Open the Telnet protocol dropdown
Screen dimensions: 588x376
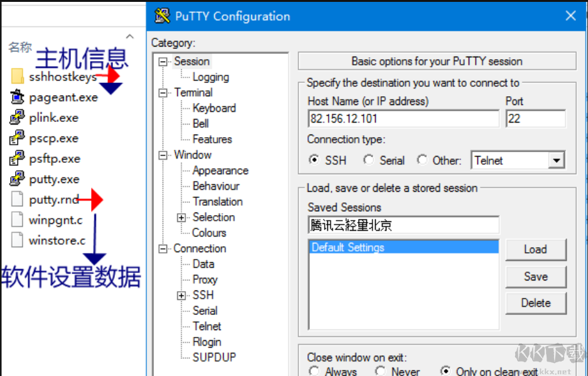point(556,160)
